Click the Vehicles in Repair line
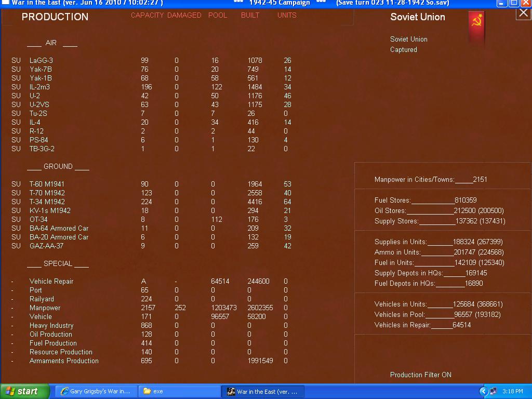 423,325
